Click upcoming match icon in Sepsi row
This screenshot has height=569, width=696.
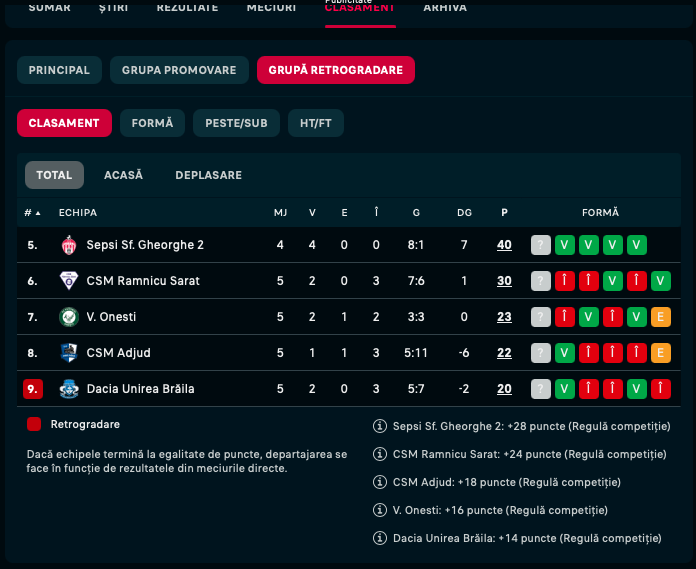541,245
